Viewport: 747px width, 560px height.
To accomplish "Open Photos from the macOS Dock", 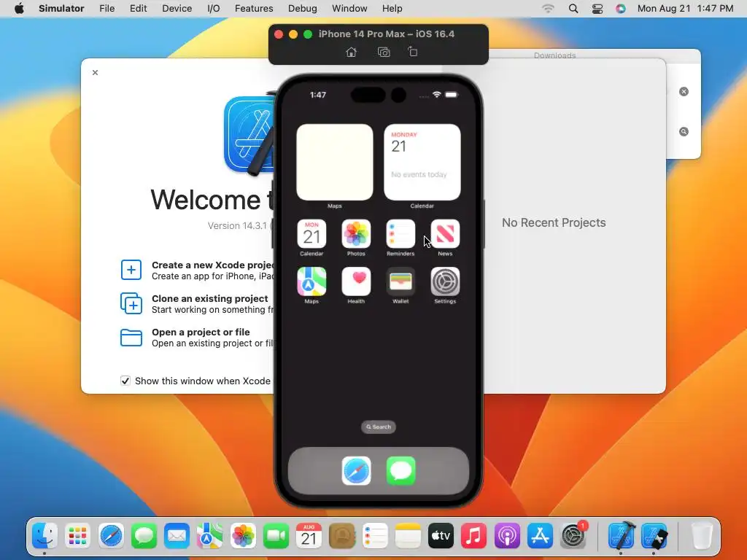I will tap(243, 536).
